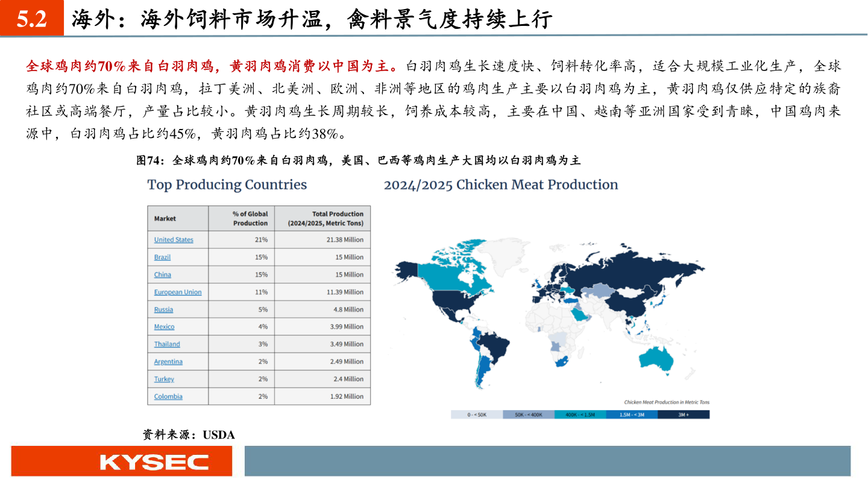The height and width of the screenshot is (488, 868).
Task: Click the "资料来源：USDA" source note
Action: tap(189, 434)
